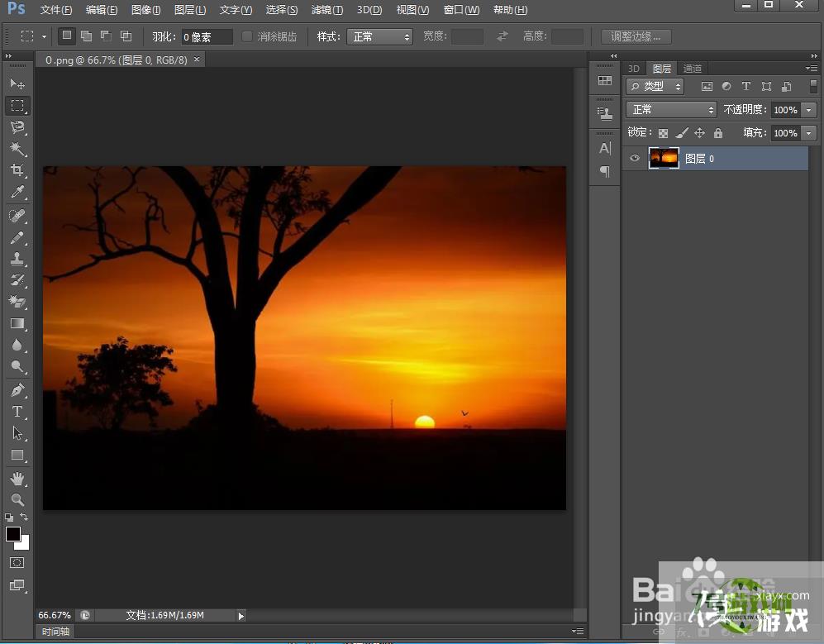Screen dimensions: 824x644
Task: Click the foreground color swatch
Action: point(12,534)
